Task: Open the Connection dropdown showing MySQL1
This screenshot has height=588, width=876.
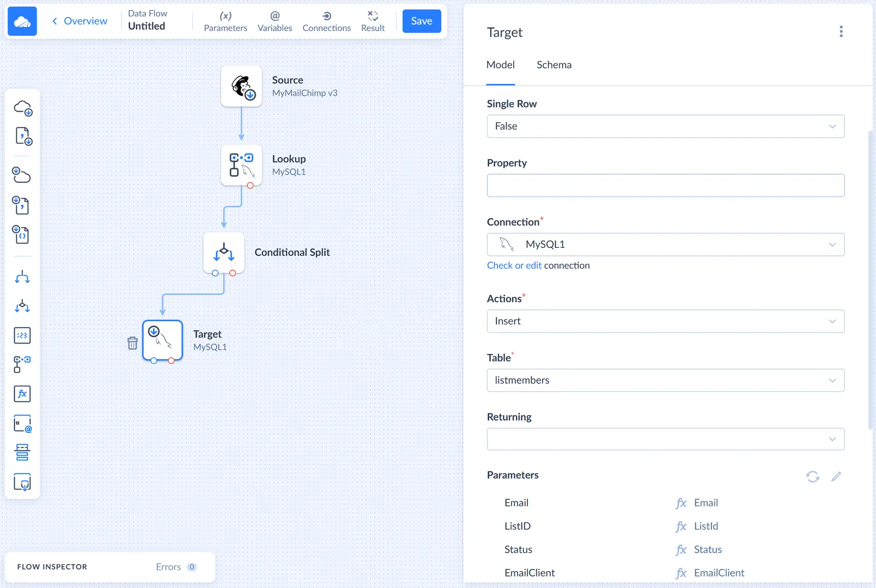Action: 666,244
